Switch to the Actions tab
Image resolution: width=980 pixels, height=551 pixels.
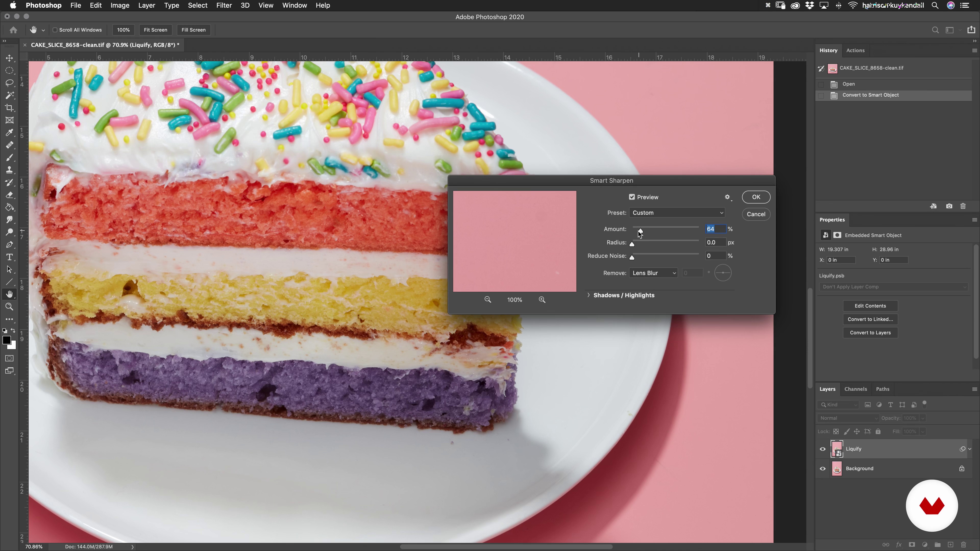pos(855,50)
